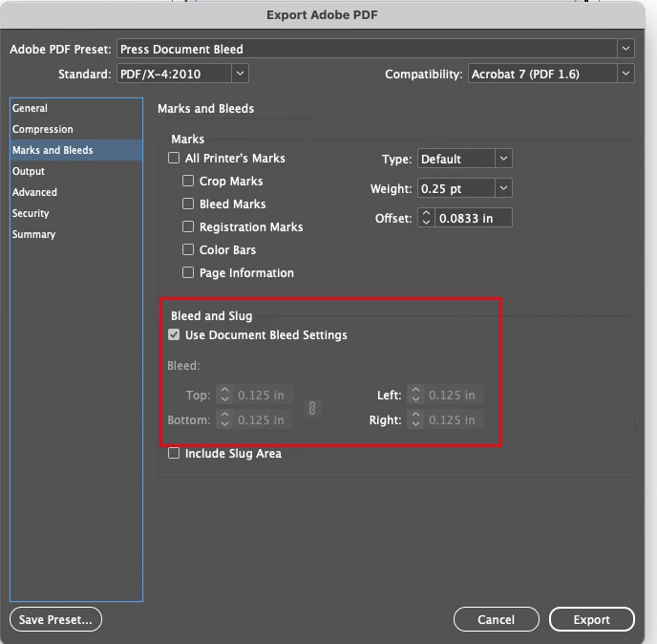Enable the Bleed Marks checkbox

[x=188, y=204]
